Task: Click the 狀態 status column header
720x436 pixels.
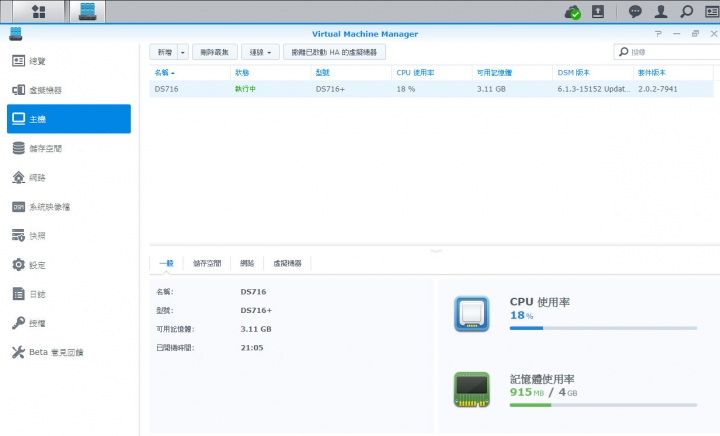Action: (270, 73)
